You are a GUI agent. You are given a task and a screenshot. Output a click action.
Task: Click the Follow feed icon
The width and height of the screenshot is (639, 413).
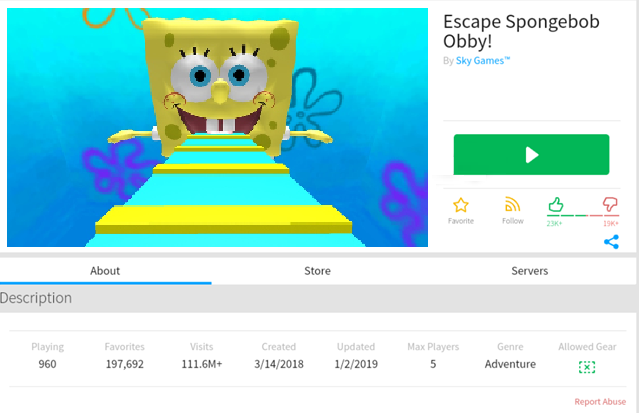[513, 205]
